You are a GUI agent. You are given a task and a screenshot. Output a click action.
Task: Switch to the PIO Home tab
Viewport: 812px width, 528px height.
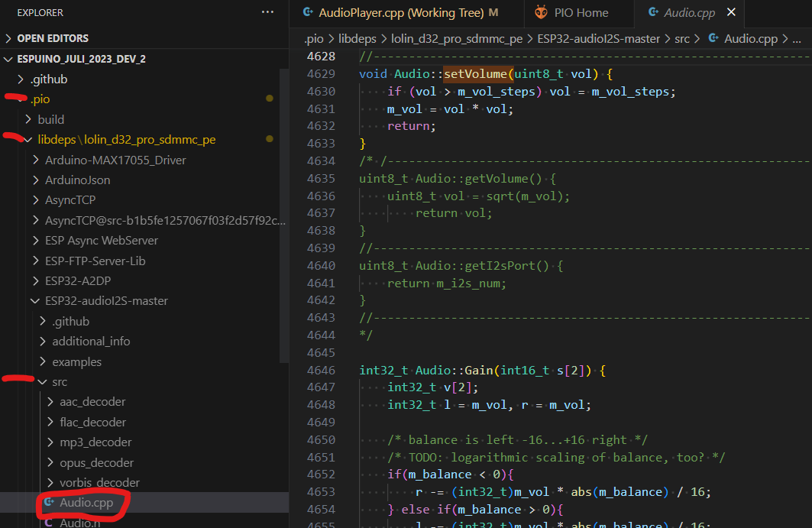coord(579,13)
